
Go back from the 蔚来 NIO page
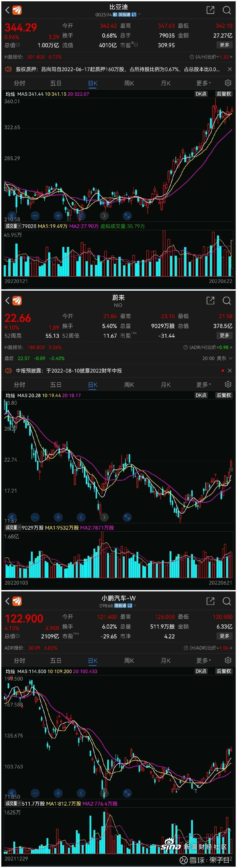point(7,301)
